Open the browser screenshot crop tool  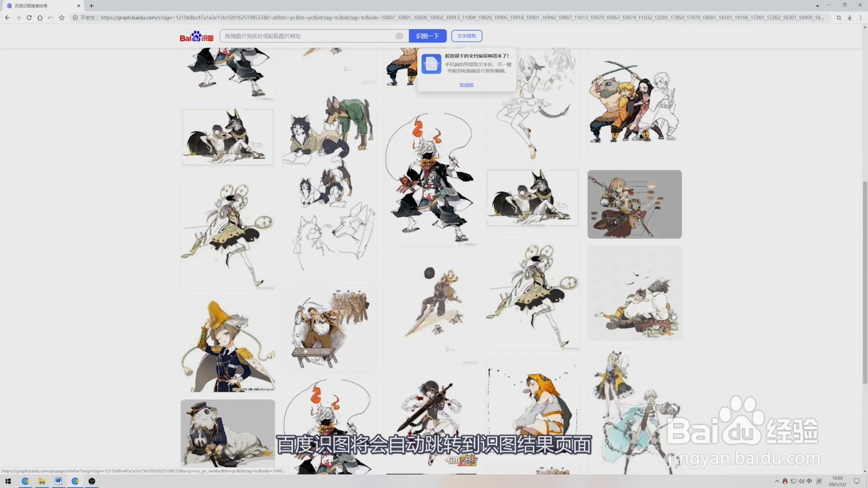[839, 17]
